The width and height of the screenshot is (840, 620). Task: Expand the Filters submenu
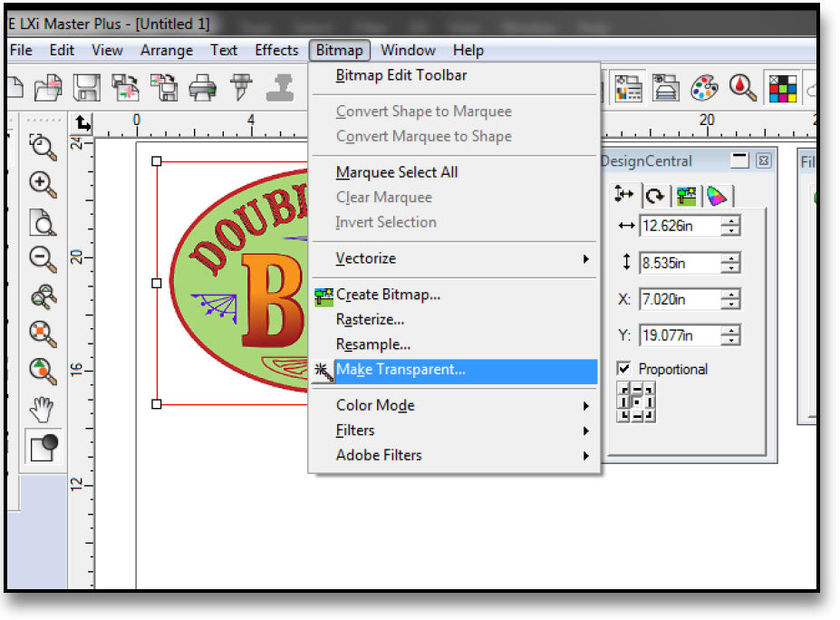(x=454, y=431)
